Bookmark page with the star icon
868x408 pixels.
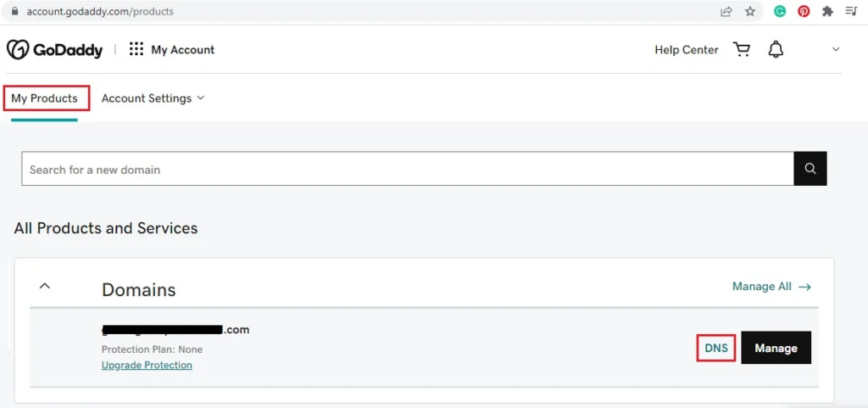click(750, 11)
